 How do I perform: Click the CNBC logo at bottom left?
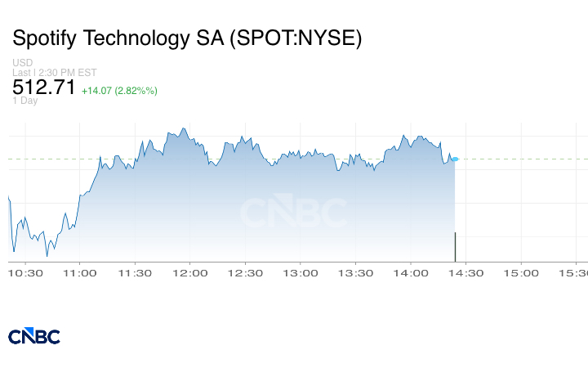click(34, 336)
